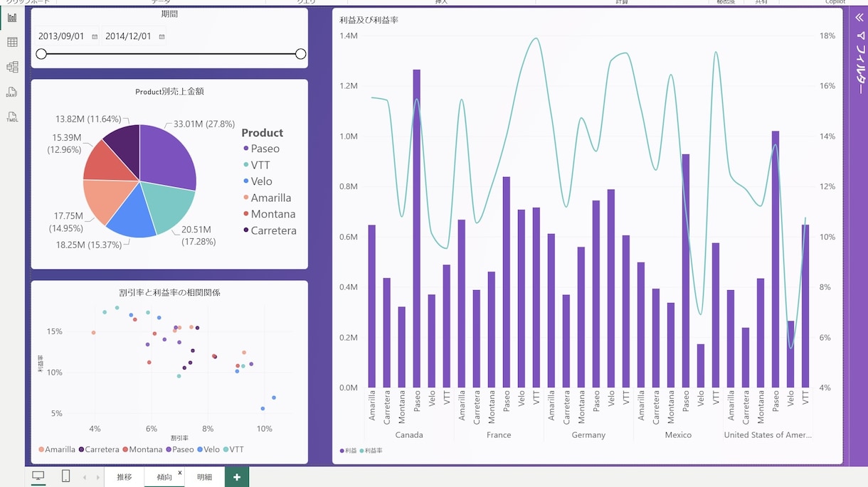Screen dimensions: 868x487
Task: Open the 推移 page tab
Action: click(125, 477)
